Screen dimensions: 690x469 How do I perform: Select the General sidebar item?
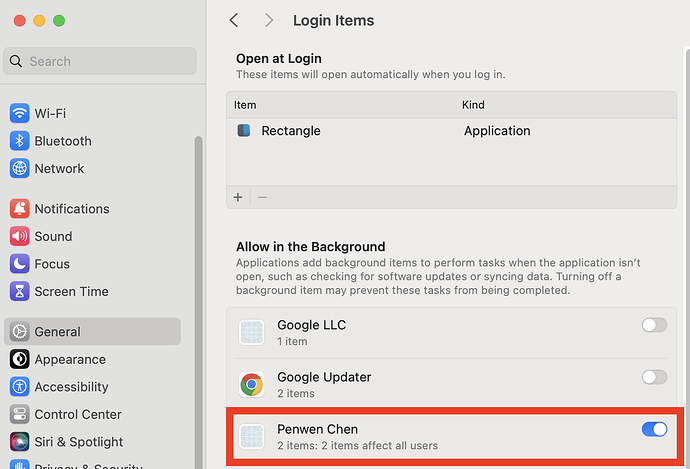click(x=92, y=331)
